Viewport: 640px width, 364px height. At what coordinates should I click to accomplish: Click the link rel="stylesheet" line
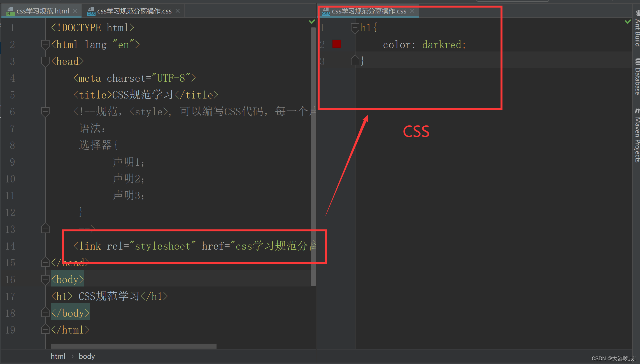(x=195, y=246)
